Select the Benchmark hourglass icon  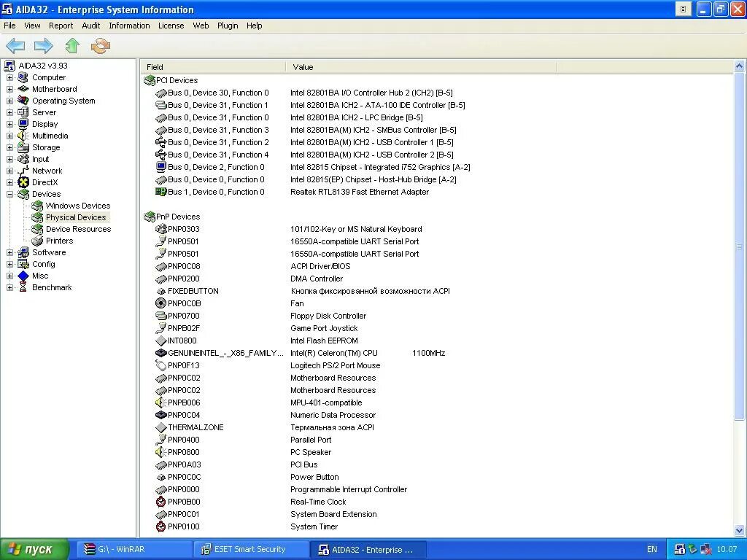(x=23, y=287)
